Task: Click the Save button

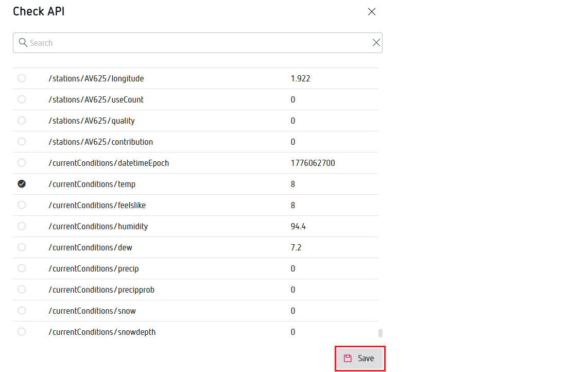Action: pyautogui.click(x=359, y=358)
